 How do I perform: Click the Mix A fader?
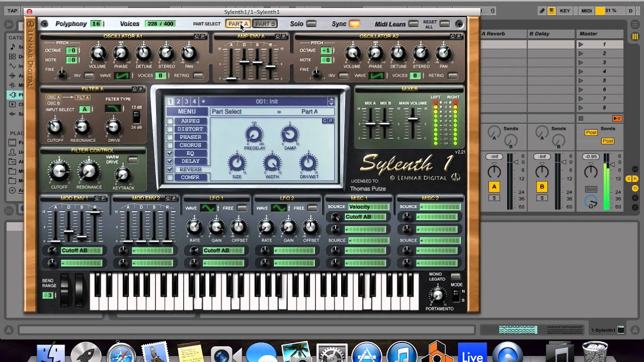(370, 124)
